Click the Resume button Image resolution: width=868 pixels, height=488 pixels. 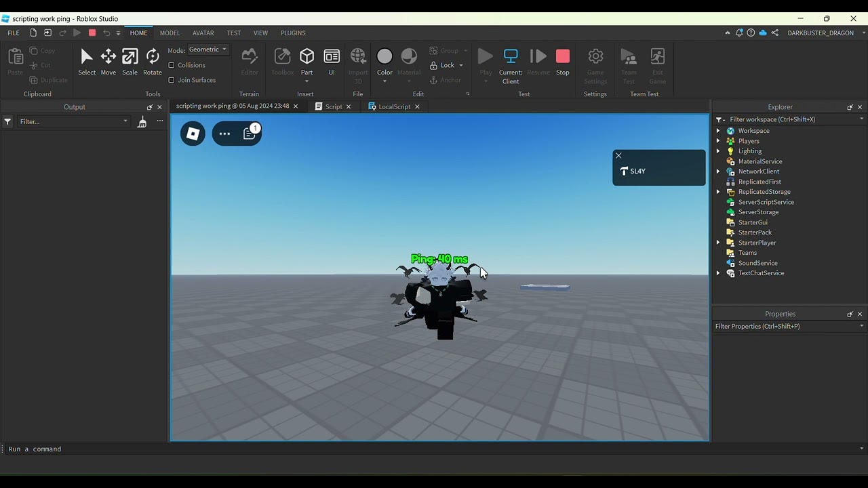(x=538, y=62)
